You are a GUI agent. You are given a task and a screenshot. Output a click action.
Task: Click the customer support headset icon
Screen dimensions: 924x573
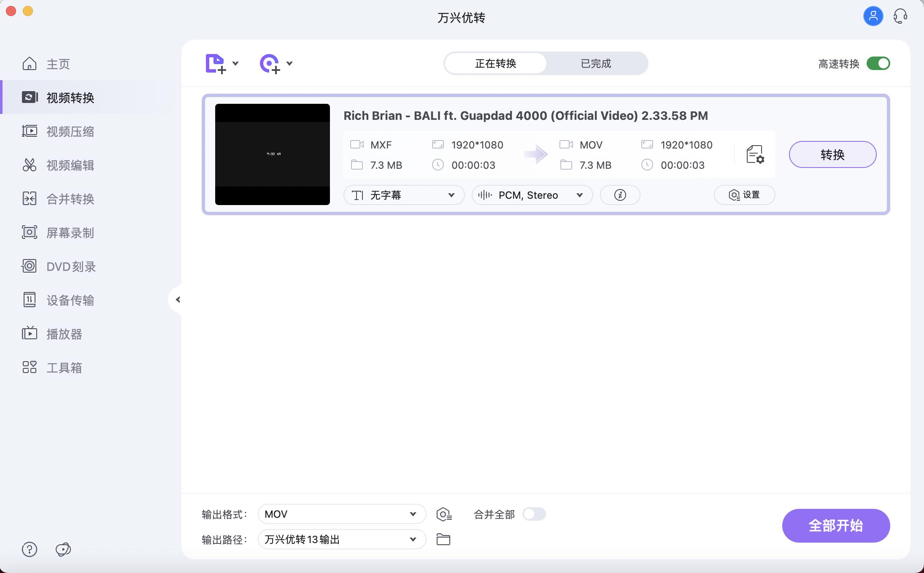point(900,16)
